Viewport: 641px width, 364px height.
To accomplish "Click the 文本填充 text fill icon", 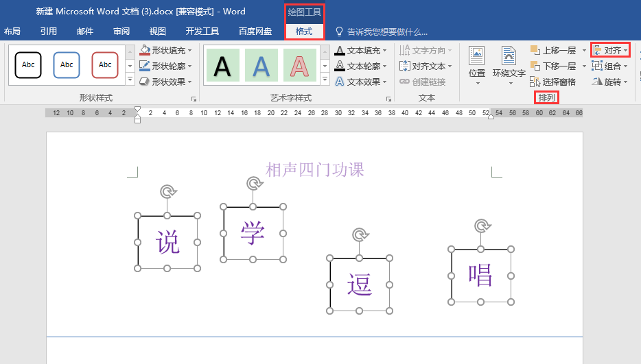I will 339,50.
